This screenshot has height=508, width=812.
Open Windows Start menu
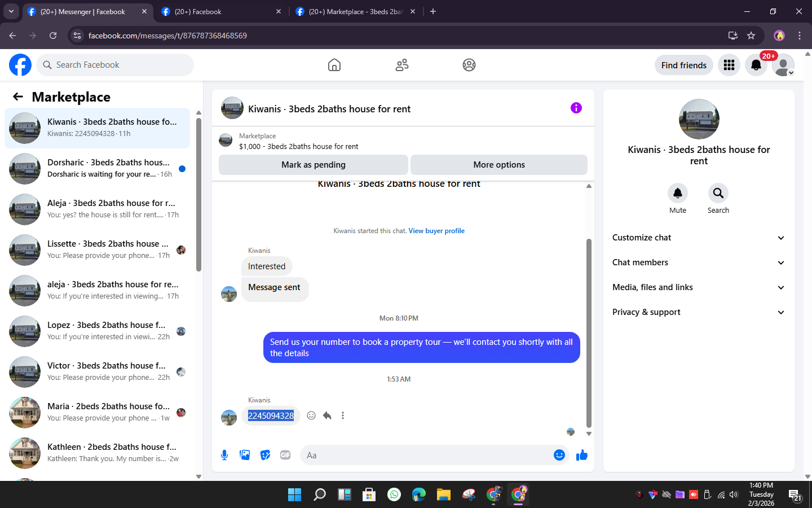tap(295, 494)
